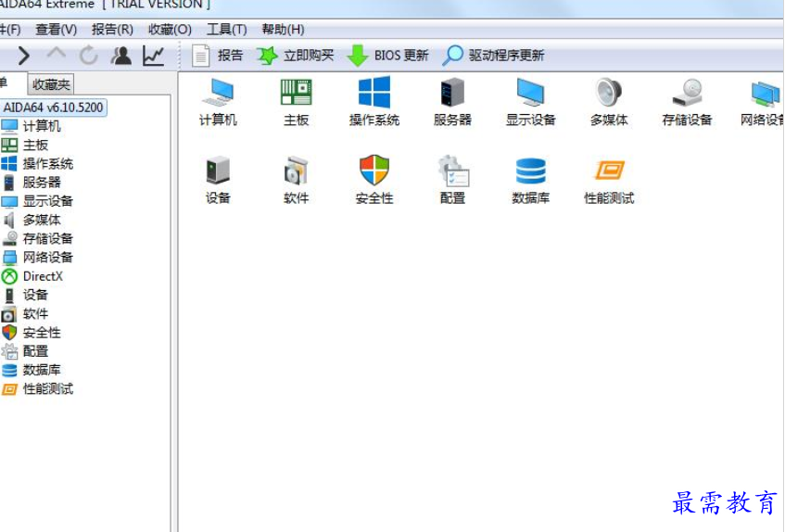Open the 计算机 category icon in main pane
The height and width of the screenshot is (532, 785).
[x=218, y=102]
